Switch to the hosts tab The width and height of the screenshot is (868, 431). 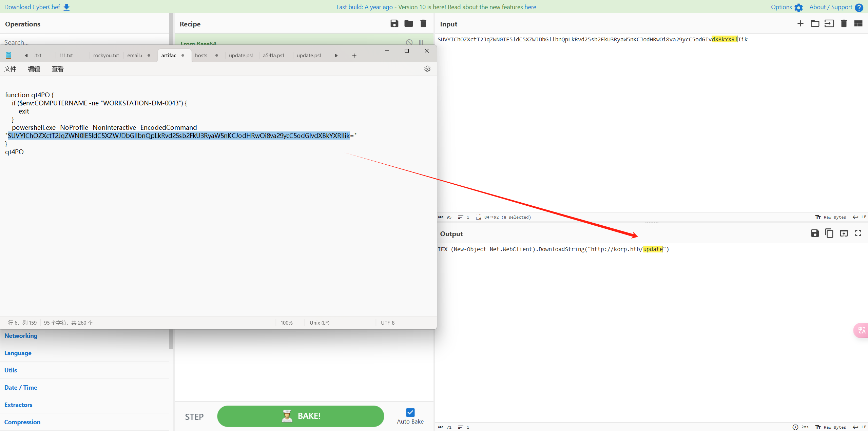click(201, 56)
